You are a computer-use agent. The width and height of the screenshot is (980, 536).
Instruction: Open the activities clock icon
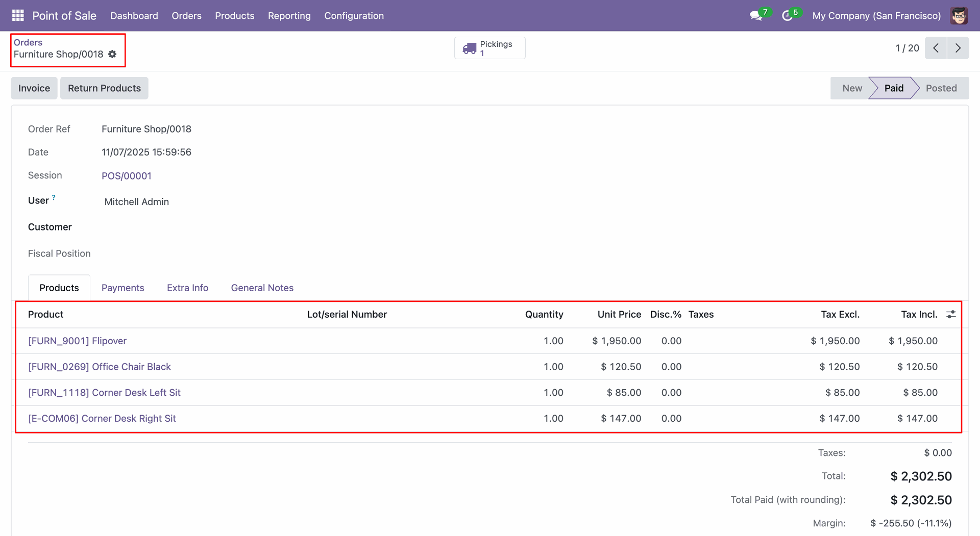[787, 16]
